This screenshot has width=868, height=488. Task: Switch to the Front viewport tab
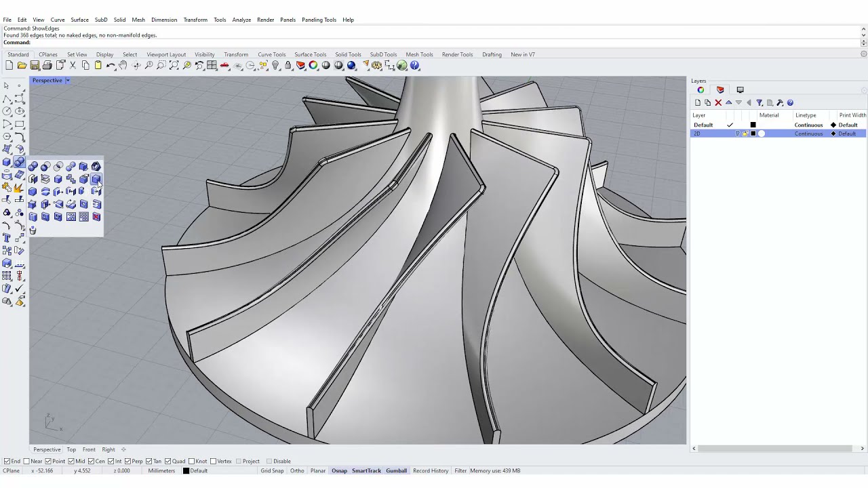pyautogui.click(x=89, y=449)
